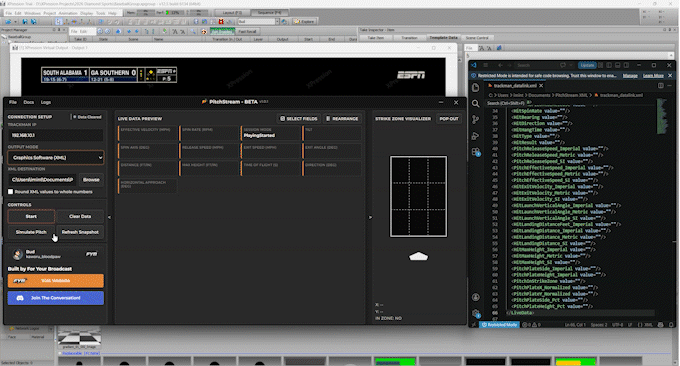Viewport: 680px width, 366px height.
Task: Click the Ln/Col indicator in VS Code status bar
Action: point(574,324)
